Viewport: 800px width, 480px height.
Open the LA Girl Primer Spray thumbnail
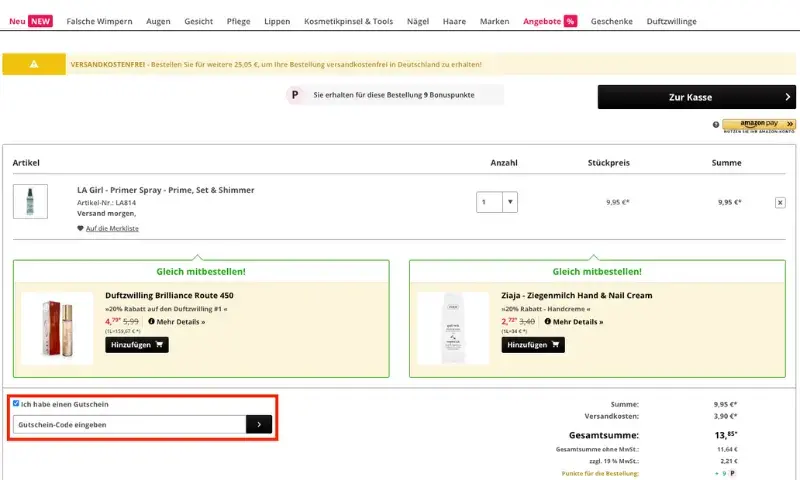point(30,201)
